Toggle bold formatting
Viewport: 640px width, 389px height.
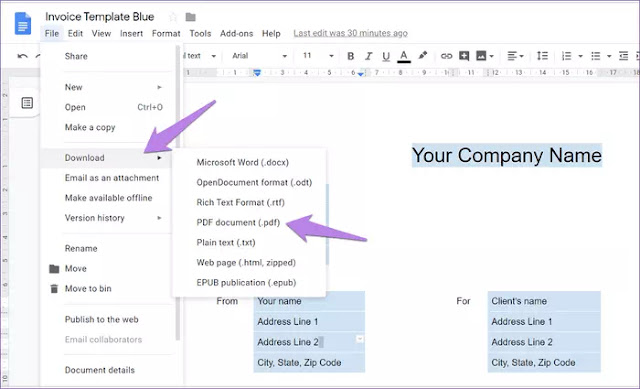350,56
